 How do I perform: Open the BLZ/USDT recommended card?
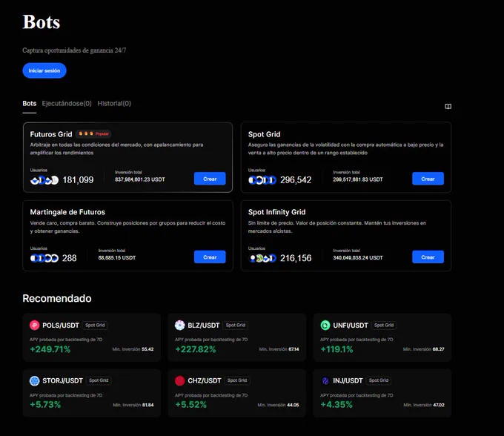tap(237, 337)
